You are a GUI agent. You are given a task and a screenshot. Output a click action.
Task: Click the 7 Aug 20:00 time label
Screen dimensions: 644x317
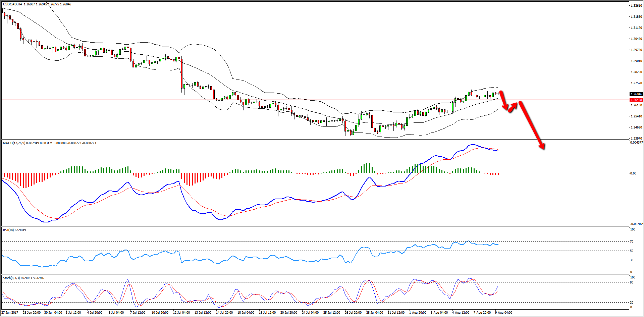pos(482,313)
